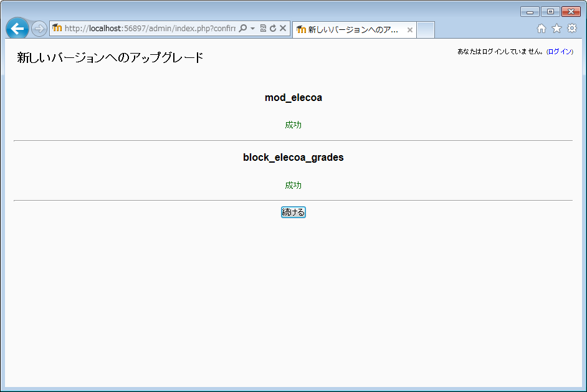The image size is (587, 392).
Task: Click the browser Back arrow button
Action: tap(17, 29)
